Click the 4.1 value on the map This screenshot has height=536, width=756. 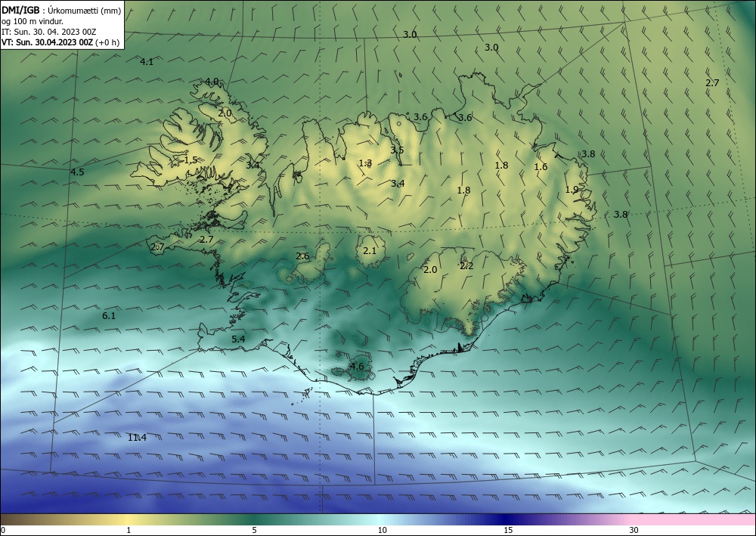coord(147,62)
